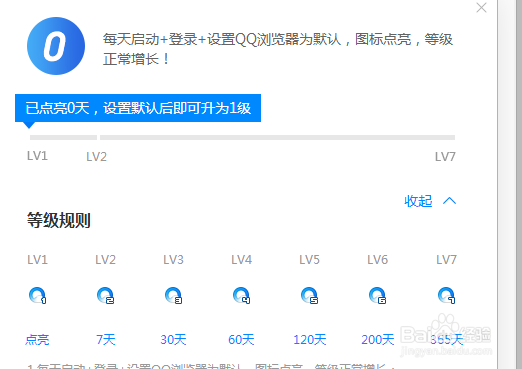Click the 30天 requirement text

173,340
